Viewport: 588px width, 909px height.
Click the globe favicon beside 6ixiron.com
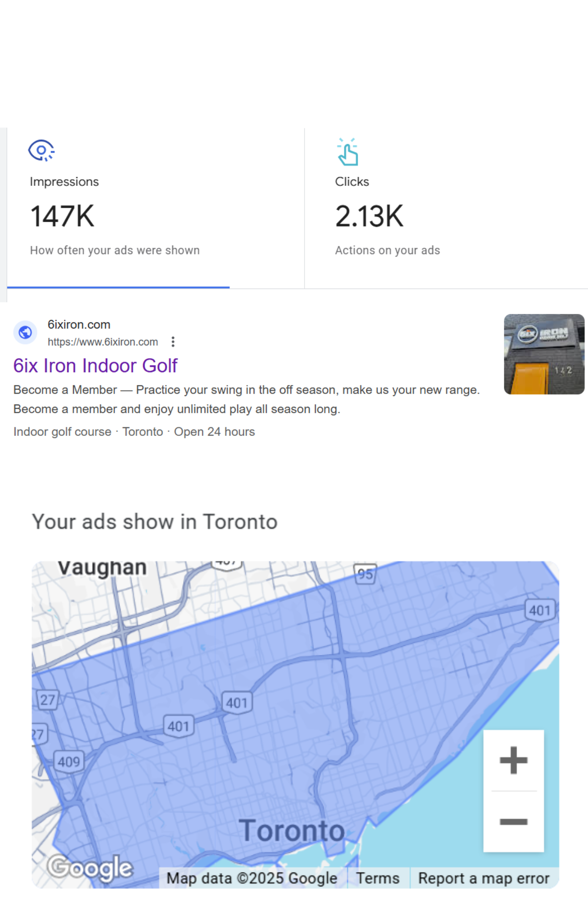coord(25,333)
